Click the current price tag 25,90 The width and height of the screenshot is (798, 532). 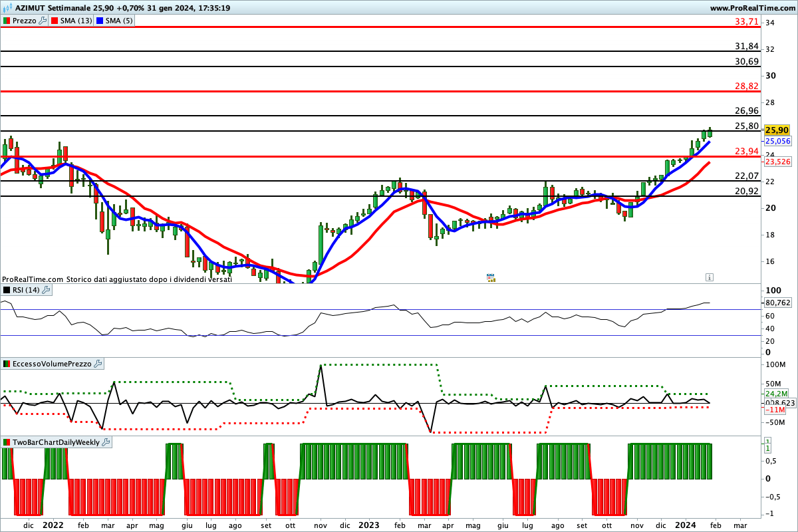click(x=776, y=130)
